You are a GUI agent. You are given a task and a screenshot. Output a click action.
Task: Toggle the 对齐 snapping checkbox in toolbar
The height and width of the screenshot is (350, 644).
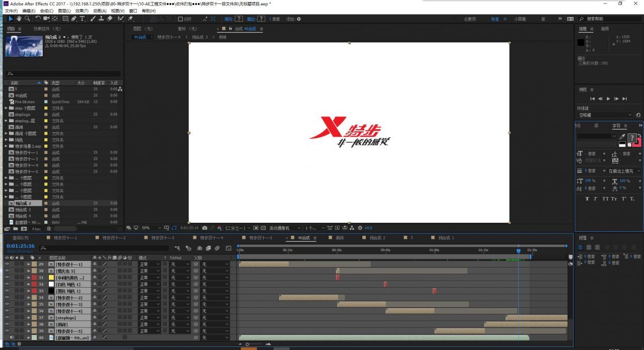(180, 19)
